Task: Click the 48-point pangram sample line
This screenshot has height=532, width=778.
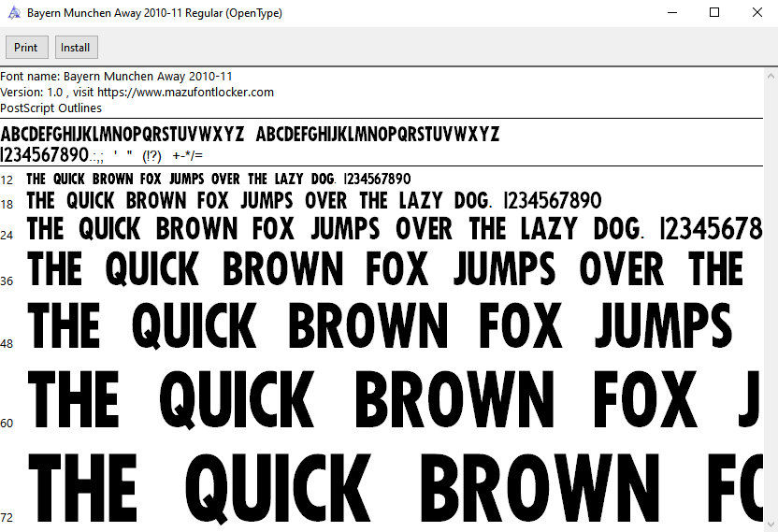Action: 380,325
